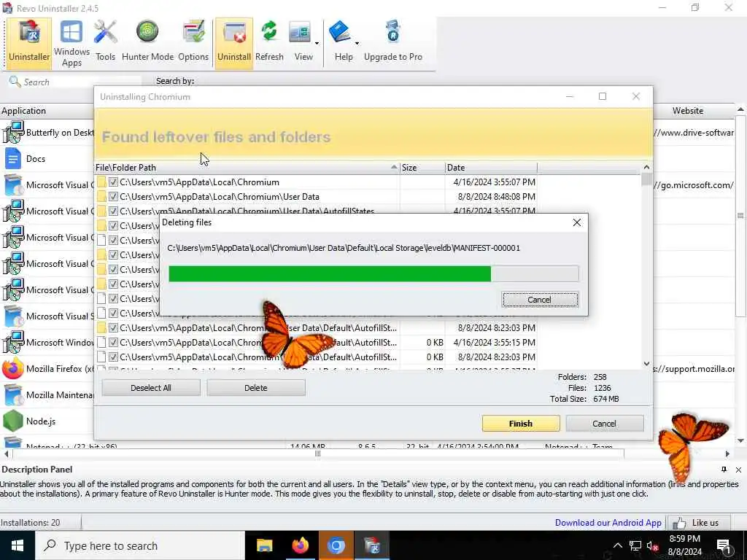Select the C:\Users\vm5\AppData\Local\Chromium\User Data row

pyautogui.click(x=316, y=197)
